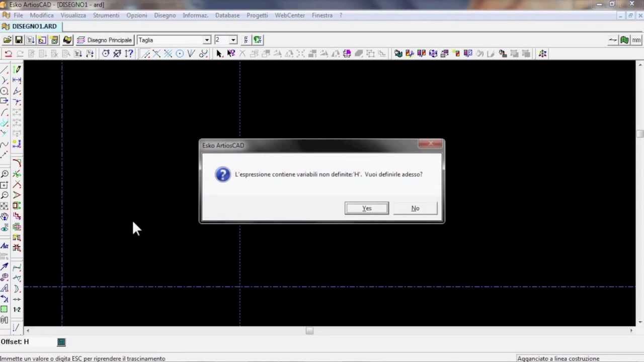Select the circle tool in left toolbar
Screen dimensions: 644x362
[x=5, y=91]
